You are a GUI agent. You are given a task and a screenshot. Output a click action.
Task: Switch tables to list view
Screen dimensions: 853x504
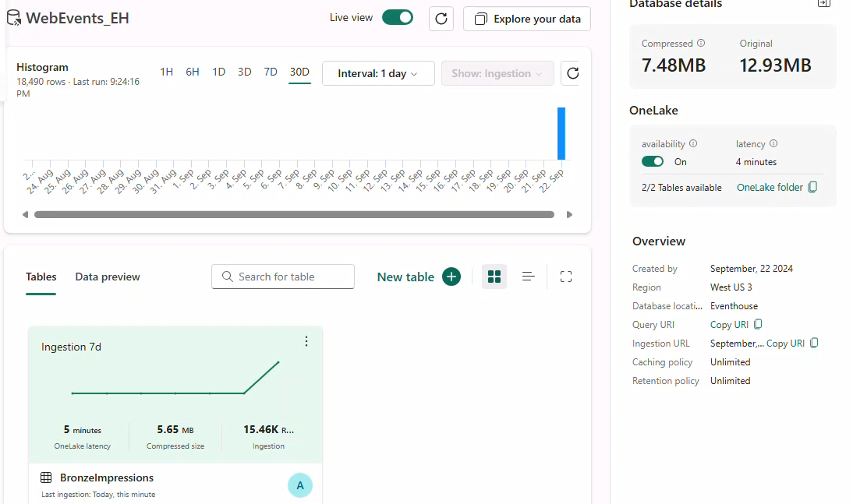(x=528, y=277)
